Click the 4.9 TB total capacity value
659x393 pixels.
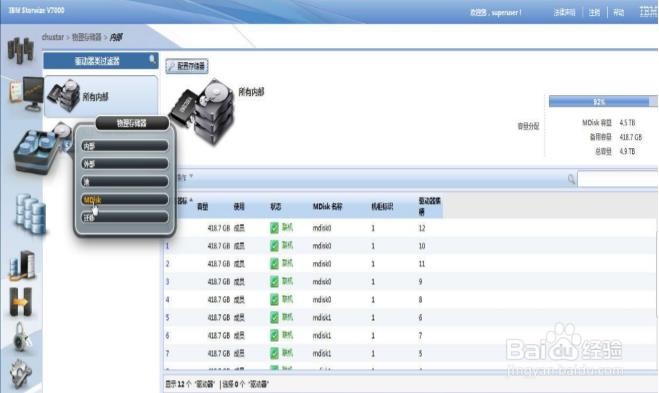point(627,151)
